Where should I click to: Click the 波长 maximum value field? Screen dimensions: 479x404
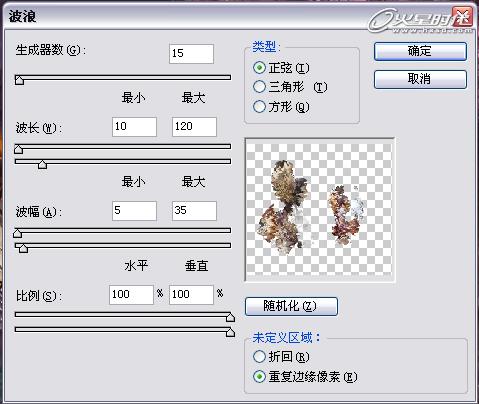(x=194, y=127)
